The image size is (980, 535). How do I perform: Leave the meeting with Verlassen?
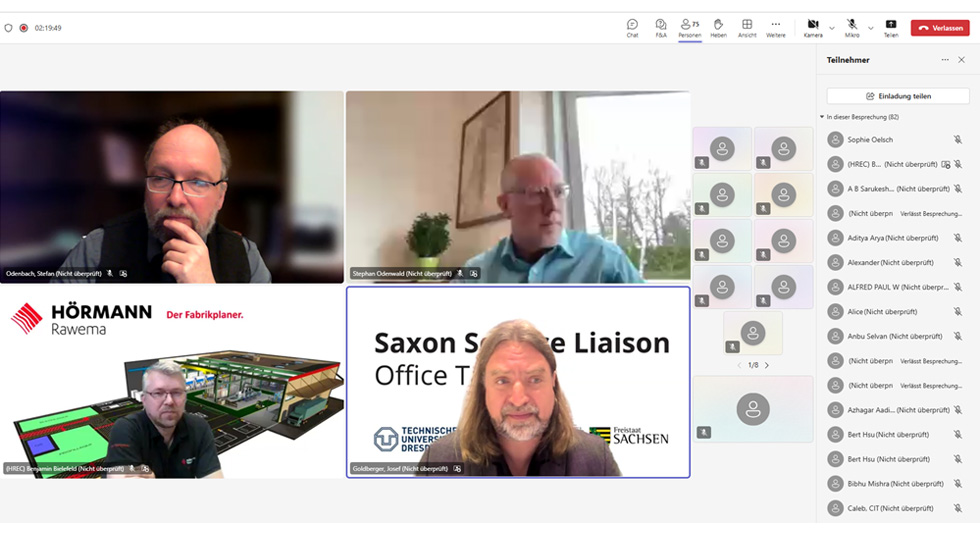point(939,28)
